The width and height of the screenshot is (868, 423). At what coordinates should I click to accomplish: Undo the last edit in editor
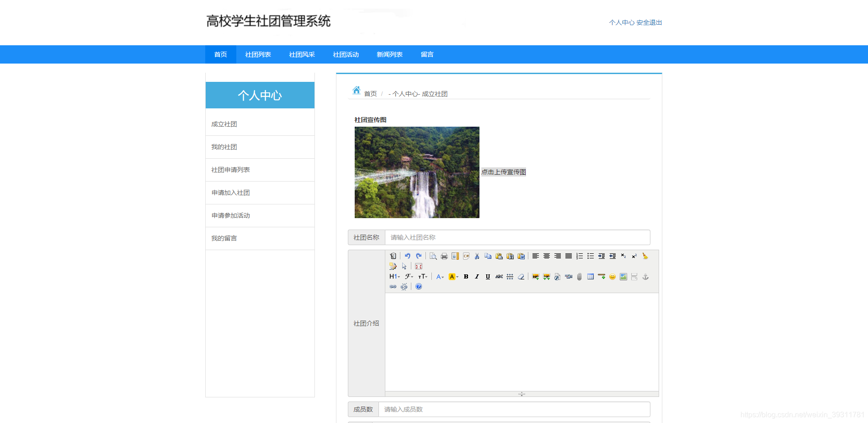point(407,256)
